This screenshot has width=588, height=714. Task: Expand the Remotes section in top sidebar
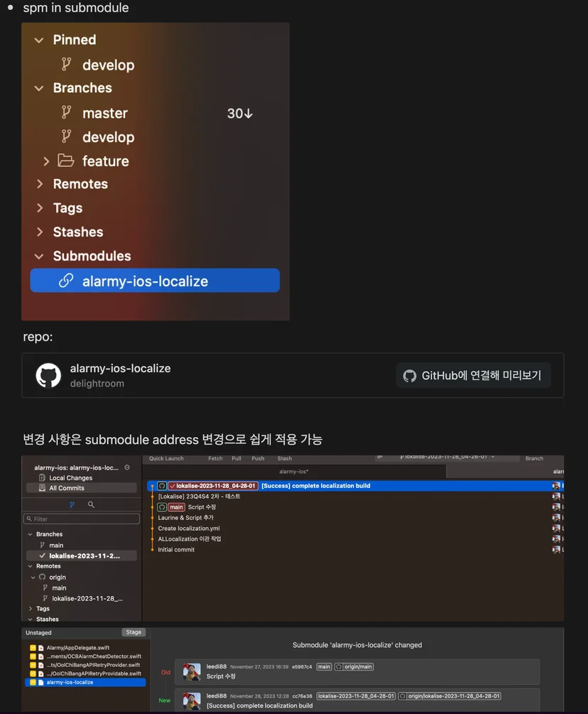(40, 184)
